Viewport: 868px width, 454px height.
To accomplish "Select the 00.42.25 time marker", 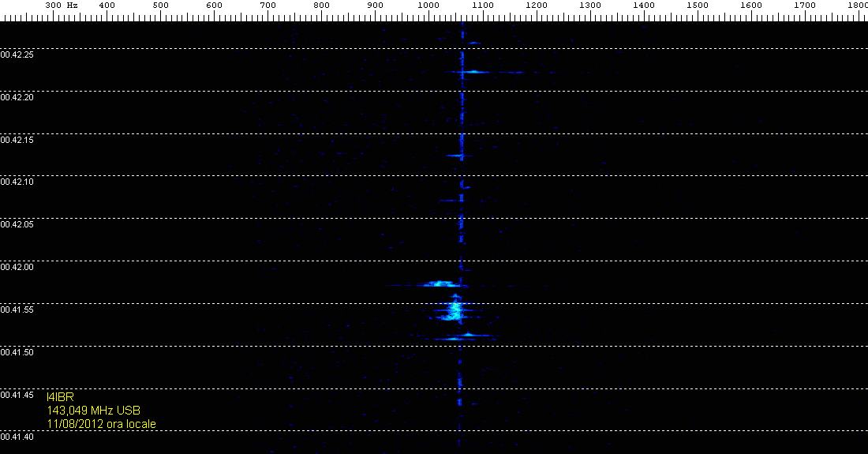I will 17,54.
